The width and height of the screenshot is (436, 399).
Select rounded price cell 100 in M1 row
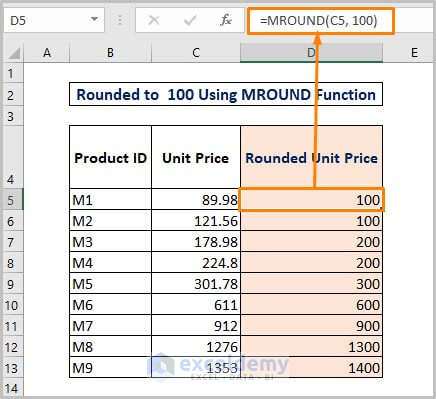311,199
